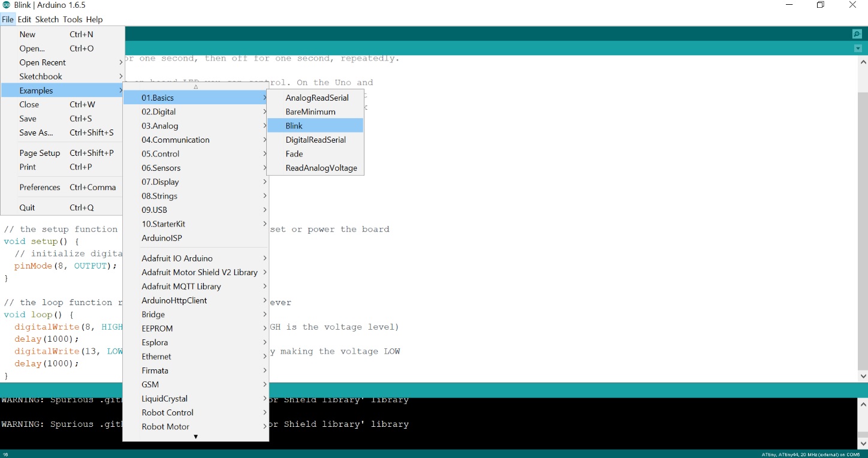Choose New from the File menu
This screenshot has height=458, width=868.
coord(62,34)
